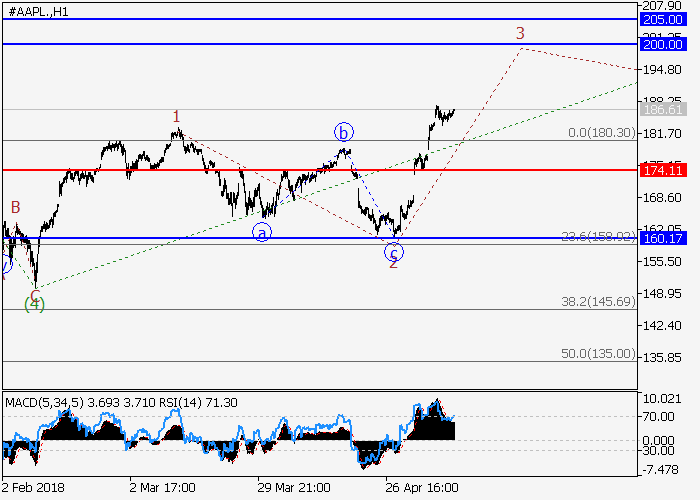
Task: Click the '2 Mar 17:00' time axis label
Action: pyautogui.click(x=162, y=488)
